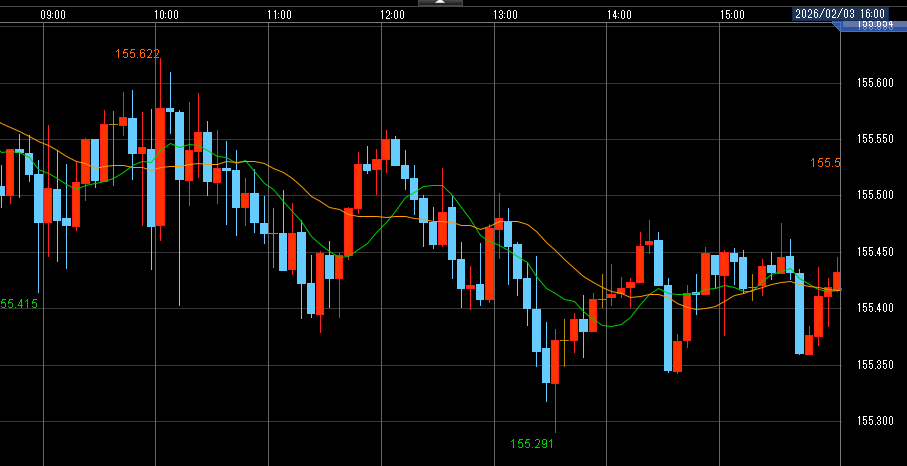The width and height of the screenshot is (907, 466).
Task: Click the green 155.291 low price annotation
Action: (532, 443)
